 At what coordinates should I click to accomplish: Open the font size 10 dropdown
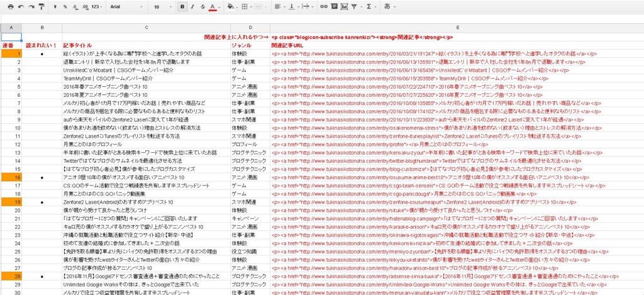[x=163, y=6]
